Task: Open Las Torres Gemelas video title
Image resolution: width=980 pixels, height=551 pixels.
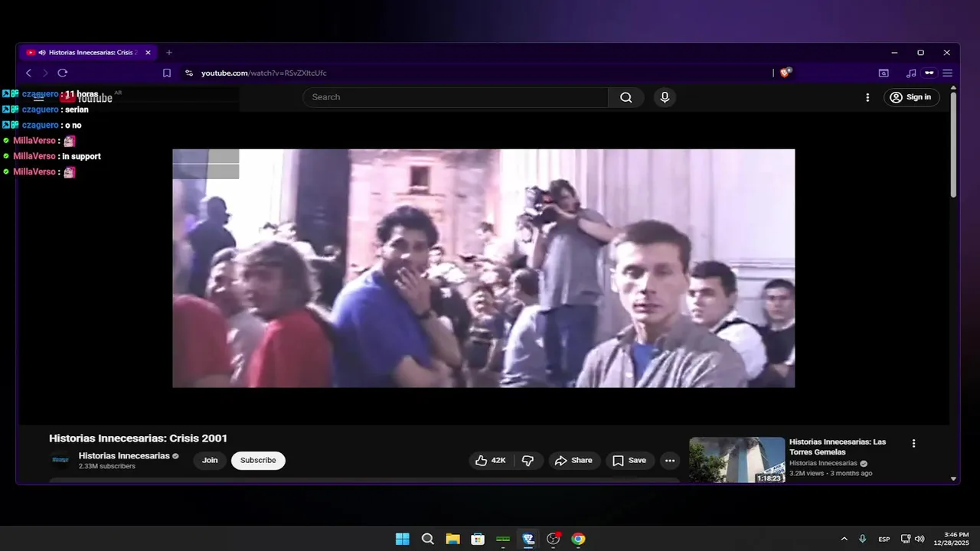Action: coord(838,447)
